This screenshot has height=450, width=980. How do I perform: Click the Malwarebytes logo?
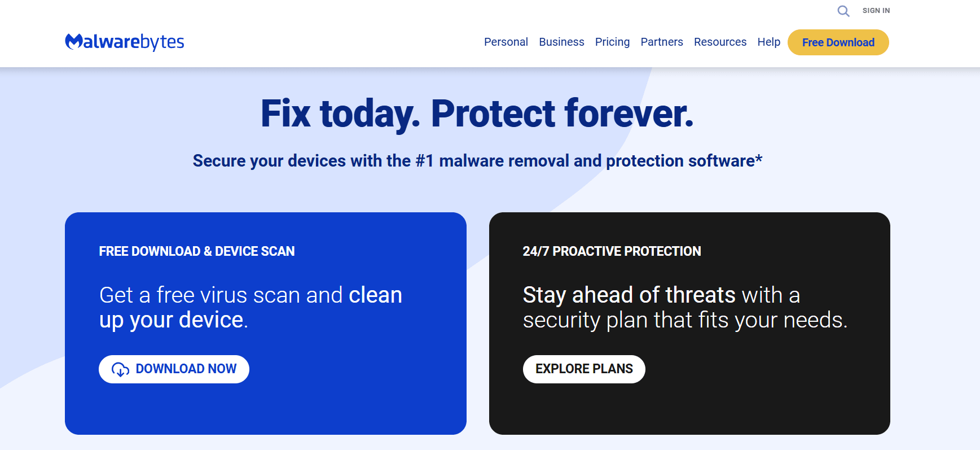coord(124,41)
